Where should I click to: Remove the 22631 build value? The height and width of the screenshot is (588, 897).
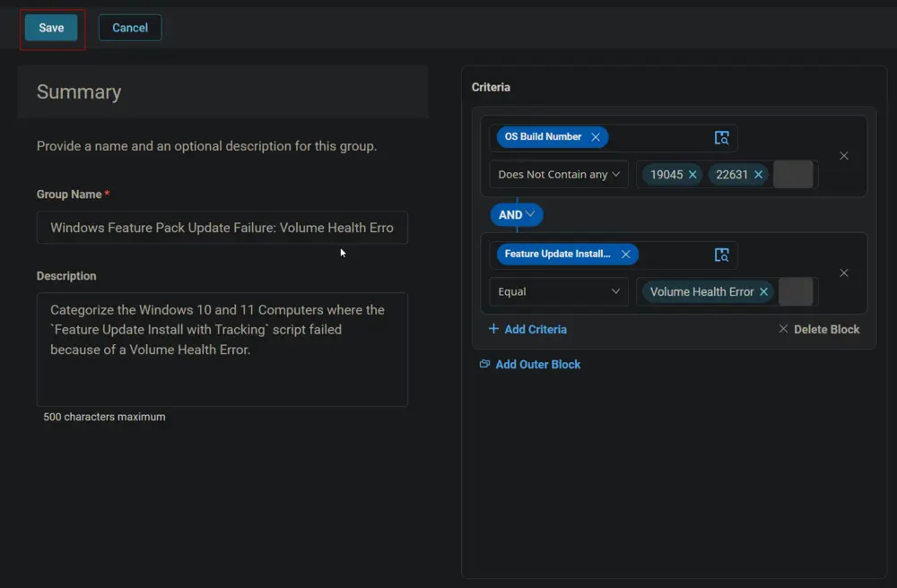(x=758, y=174)
